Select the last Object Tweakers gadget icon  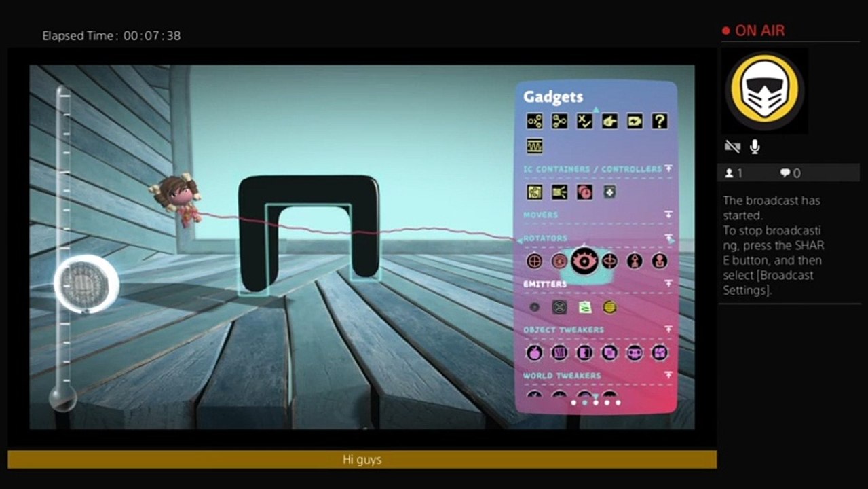click(660, 352)
